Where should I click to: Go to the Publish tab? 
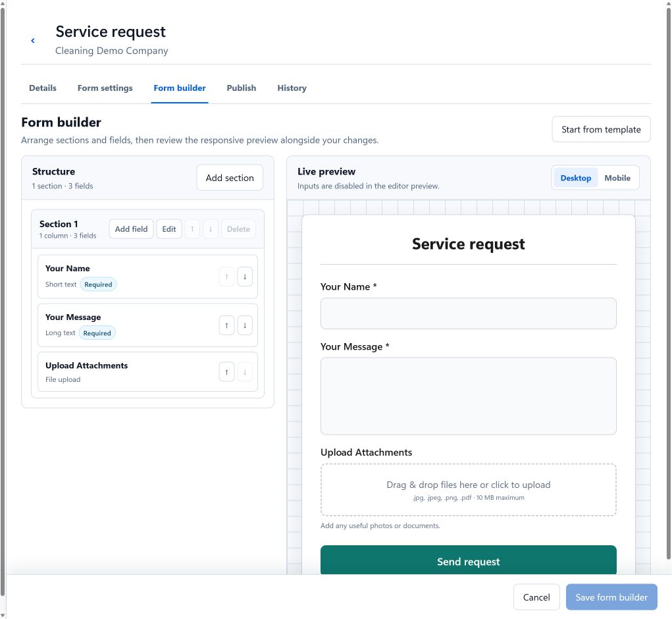[242, 88]
